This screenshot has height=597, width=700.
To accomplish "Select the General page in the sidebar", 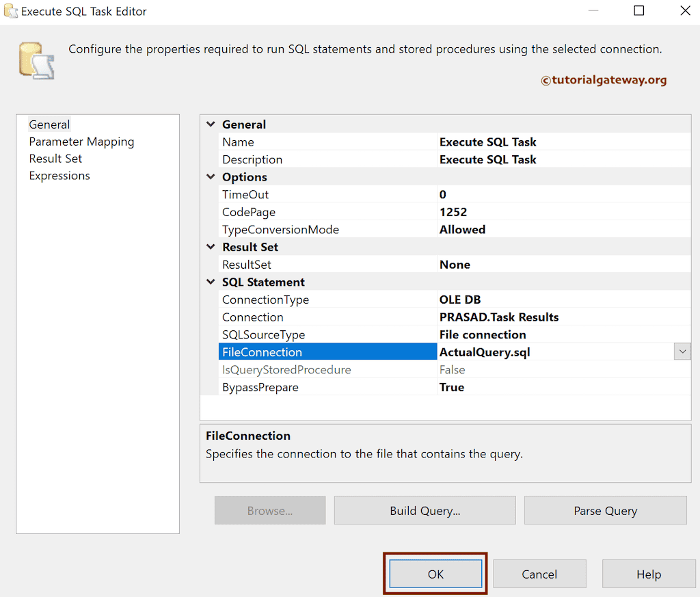I will [49, 124].
